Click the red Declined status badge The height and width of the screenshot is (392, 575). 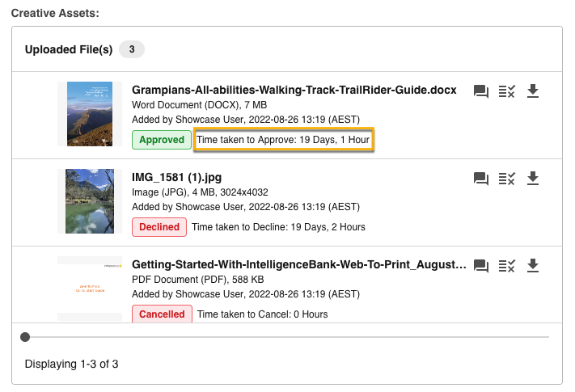pyautogui.click(x=159, y=227)
